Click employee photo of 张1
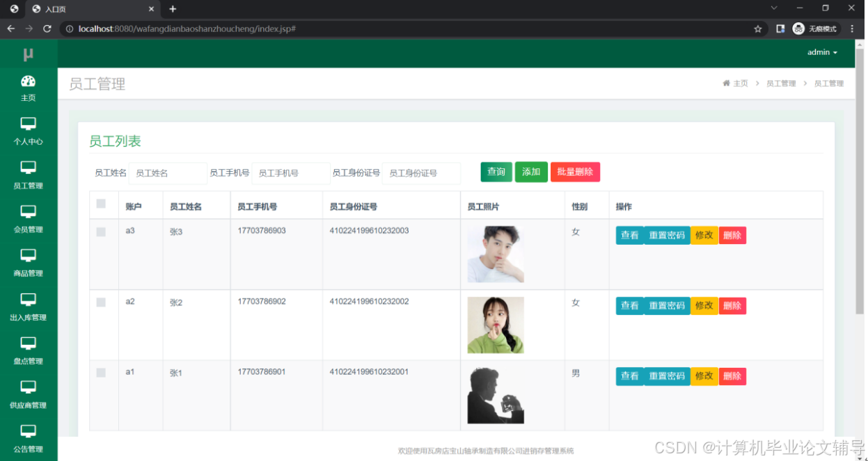Image resolution: width=868 pixels, height=461 pixels. pos(496,396)
